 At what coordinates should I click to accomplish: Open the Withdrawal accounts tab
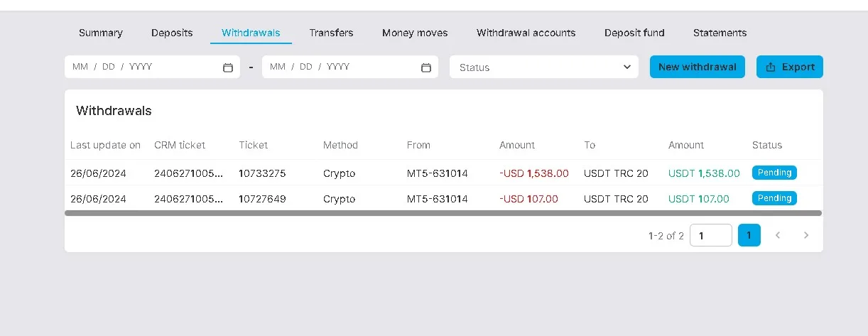(526, 33)
